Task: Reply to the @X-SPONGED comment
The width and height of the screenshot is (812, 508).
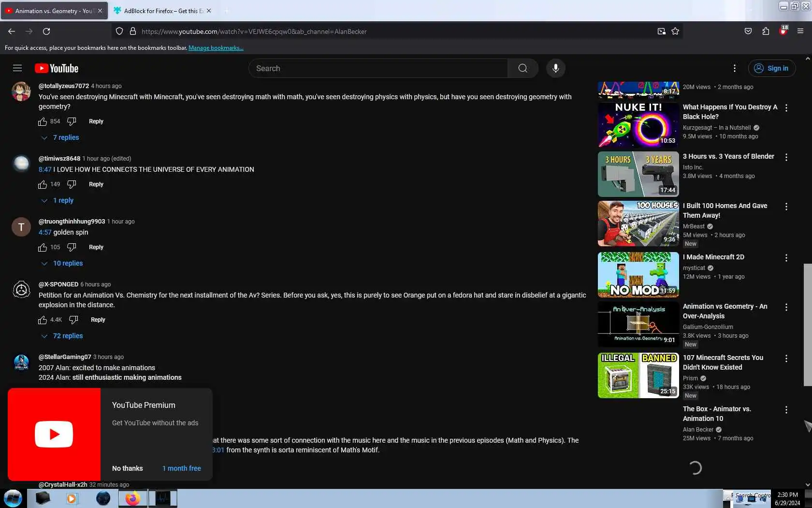Action: click(x=98, y=320)
